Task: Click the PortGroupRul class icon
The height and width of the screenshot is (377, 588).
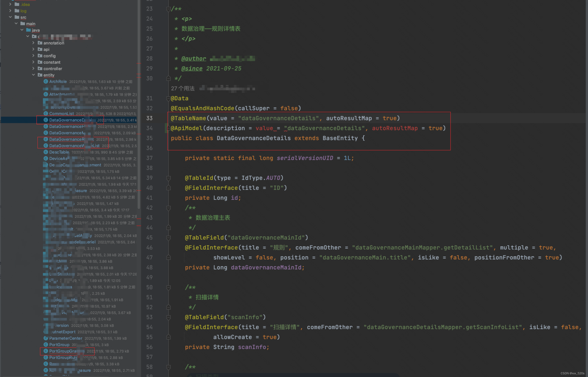Action: click(46, 357)
